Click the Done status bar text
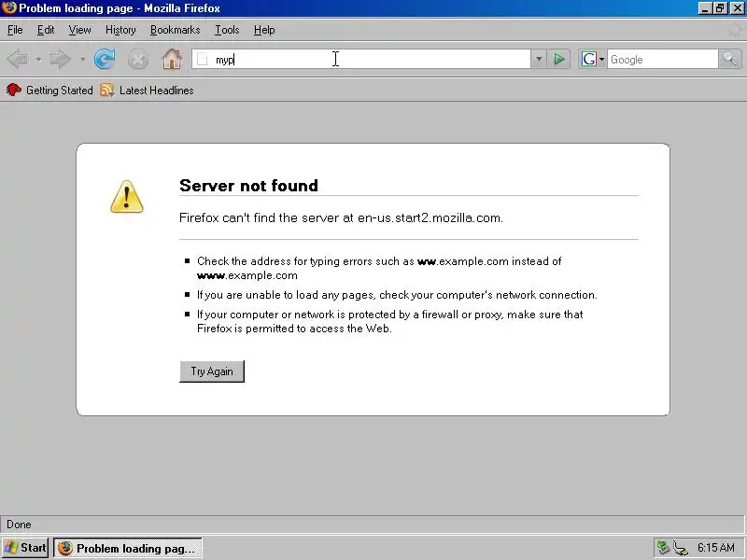Viewport: 747px width, 560px height. tap(19, 525)
